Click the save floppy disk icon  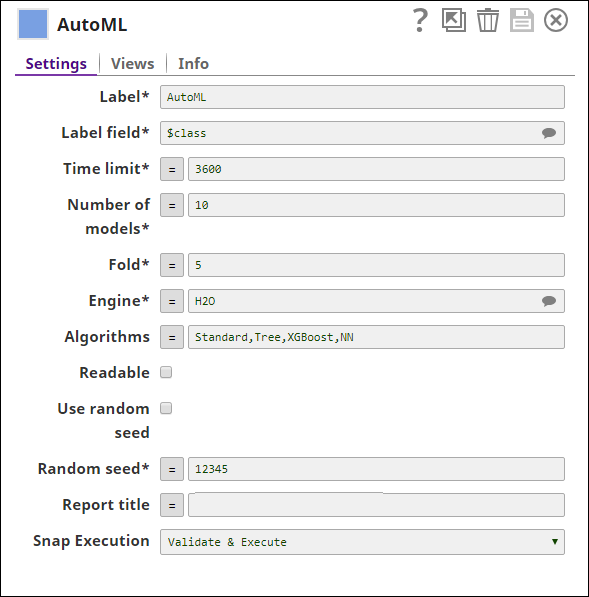click(x=522, y=20)
